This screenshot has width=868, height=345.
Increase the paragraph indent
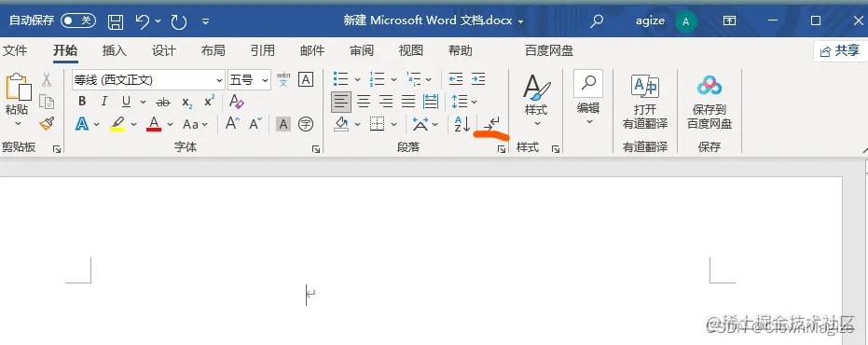(x=478, y=79)
